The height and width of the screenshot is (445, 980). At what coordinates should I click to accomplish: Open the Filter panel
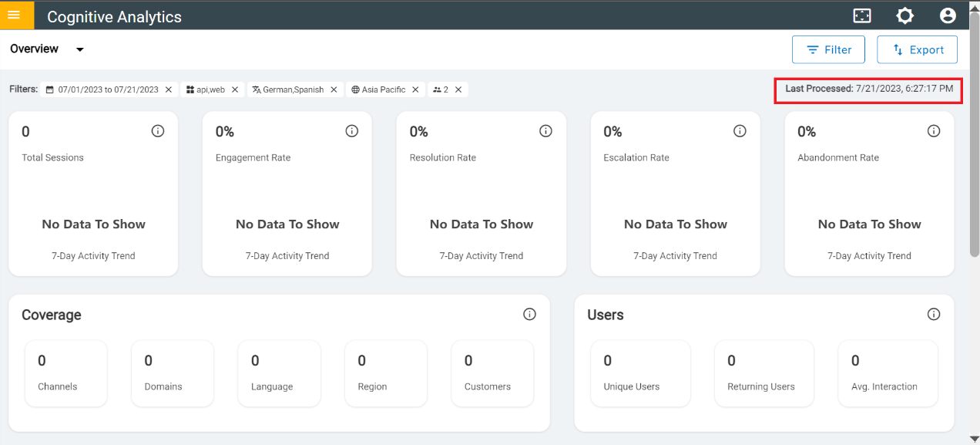828,50
